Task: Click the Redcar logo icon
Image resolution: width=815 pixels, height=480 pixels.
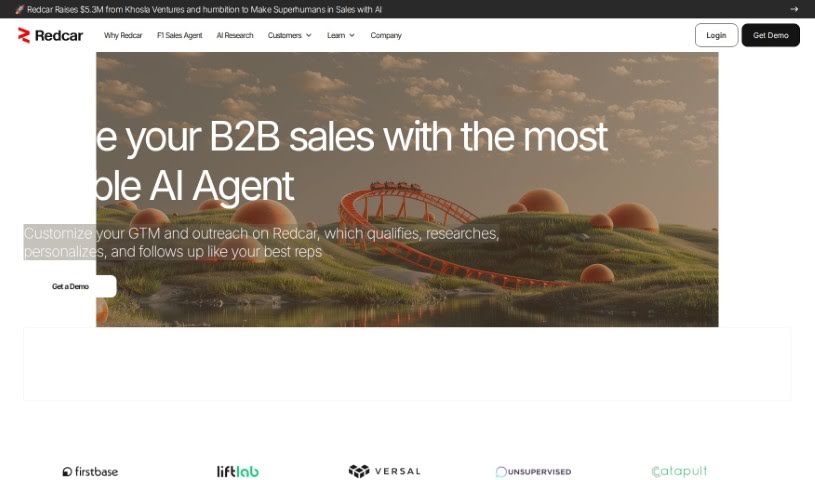Action: [23, 35]
